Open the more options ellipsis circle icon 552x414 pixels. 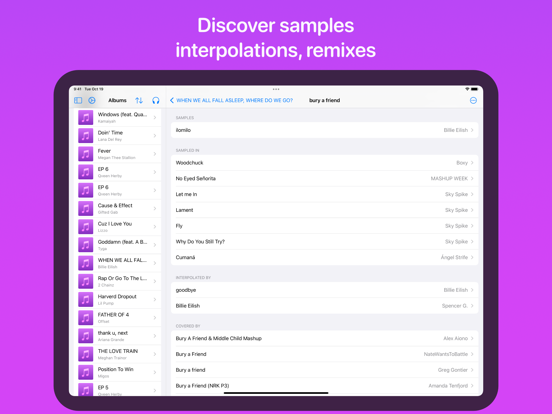pos(473,101)
